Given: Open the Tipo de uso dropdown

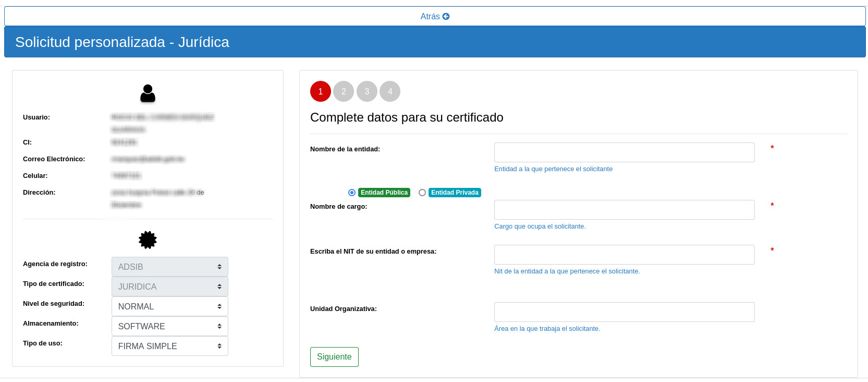Looking at the screenshot, I should tap(169, 346).
